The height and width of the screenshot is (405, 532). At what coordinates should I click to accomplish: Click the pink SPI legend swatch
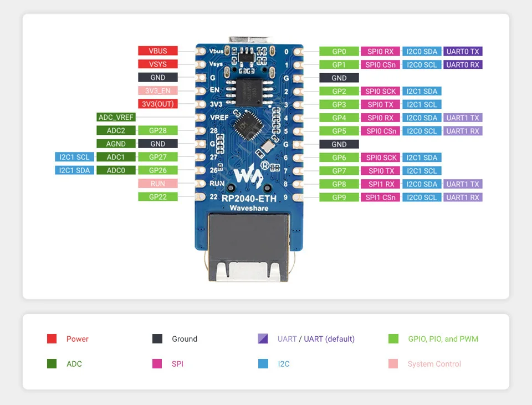(157, 363)
